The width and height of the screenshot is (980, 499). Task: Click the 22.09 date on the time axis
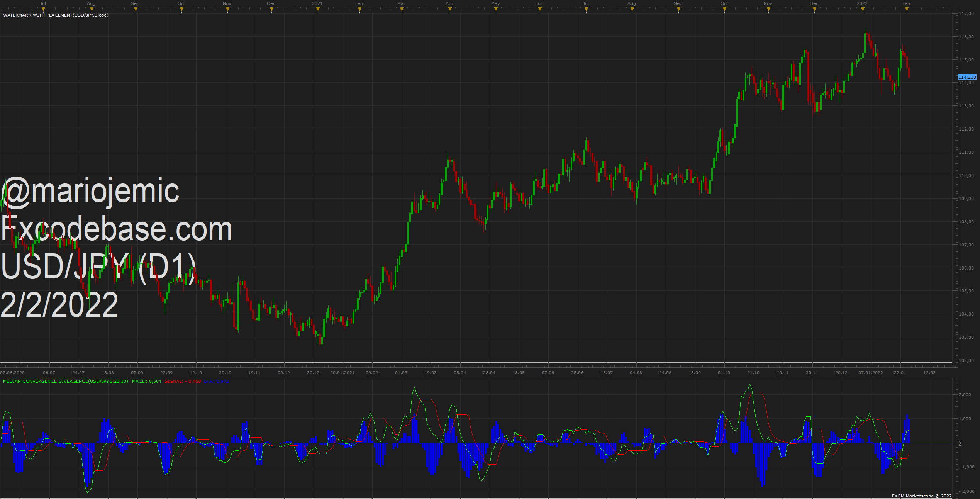166,373
